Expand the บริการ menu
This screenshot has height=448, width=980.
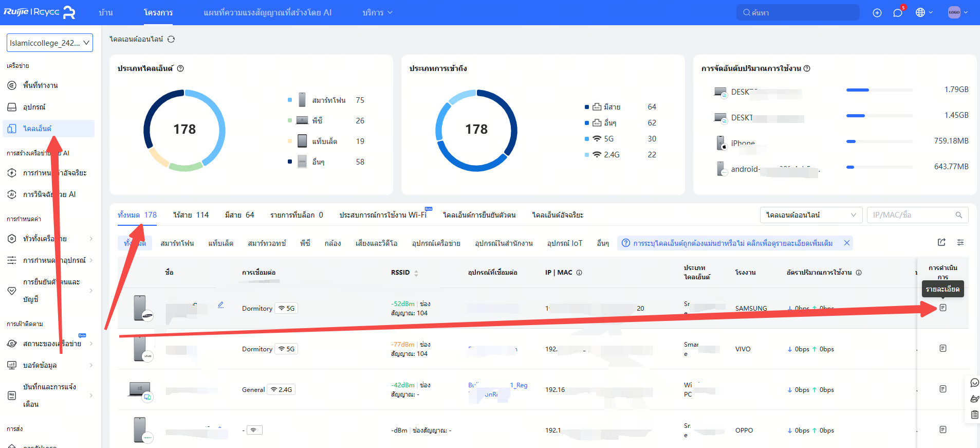[x=377, y=12]
